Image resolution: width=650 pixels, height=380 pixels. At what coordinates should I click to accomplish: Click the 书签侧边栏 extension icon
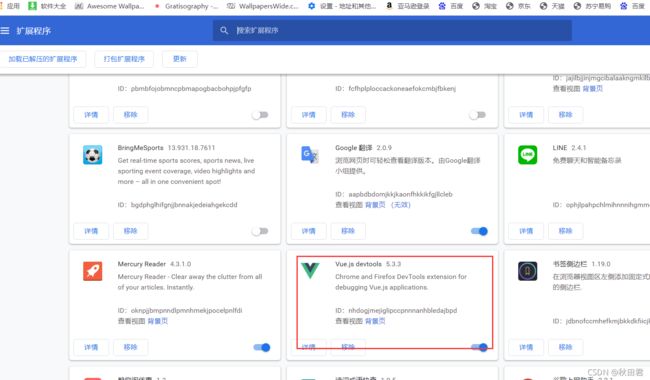527,271
